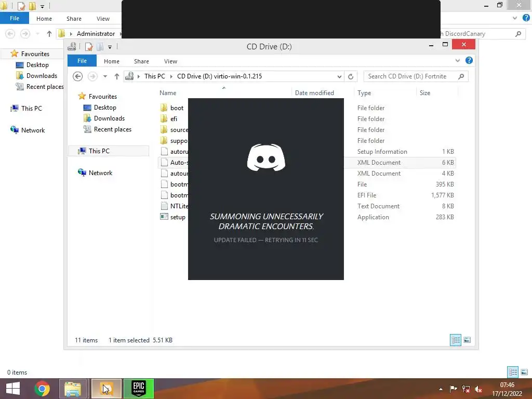Sort by Date modified column header
532x399 pixels.
point(314,92)
